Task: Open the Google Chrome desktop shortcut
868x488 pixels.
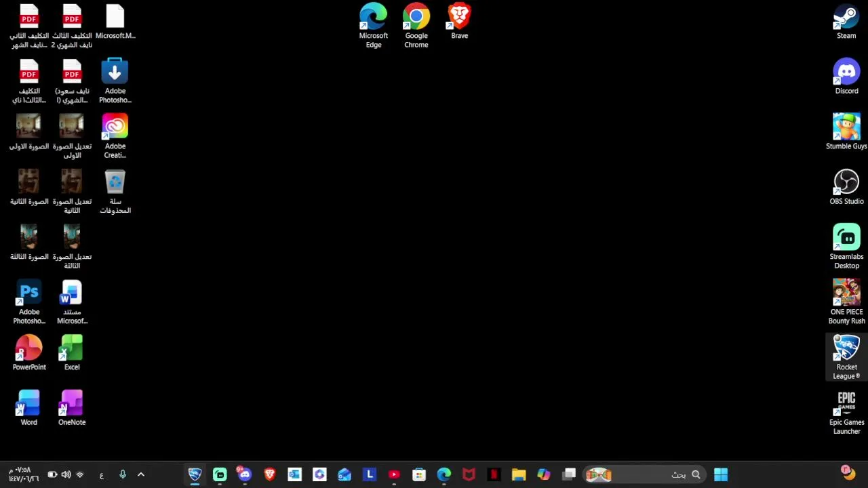Action: 416,26
